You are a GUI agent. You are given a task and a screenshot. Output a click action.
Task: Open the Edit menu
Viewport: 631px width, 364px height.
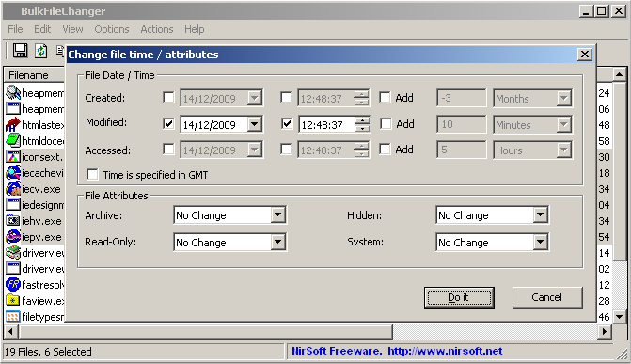coord(42,29)
